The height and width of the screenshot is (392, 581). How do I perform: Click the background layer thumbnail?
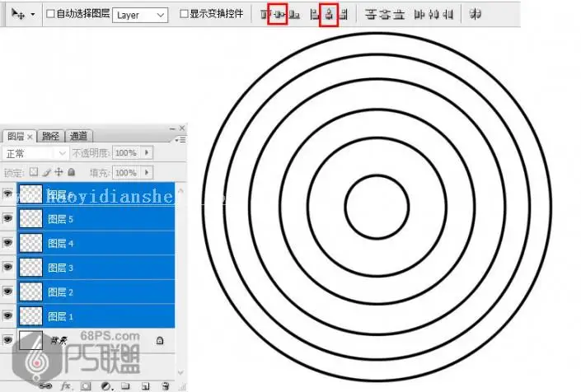click(30, 340)
